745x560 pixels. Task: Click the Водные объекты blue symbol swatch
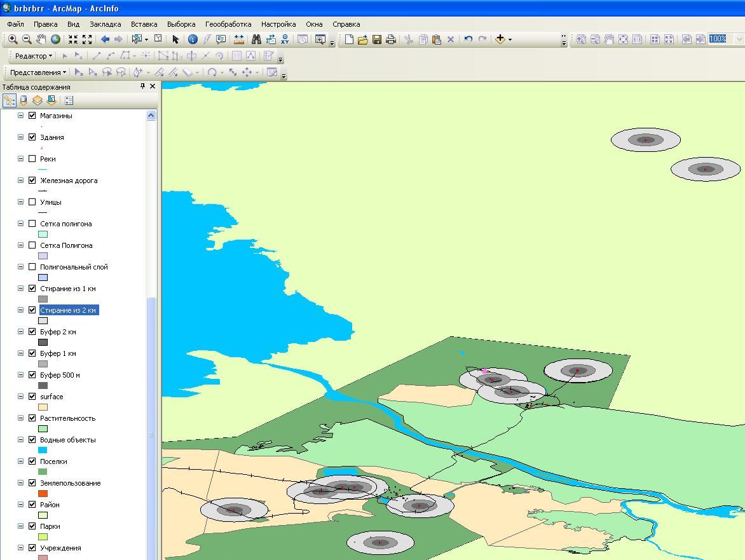[43, 450]
